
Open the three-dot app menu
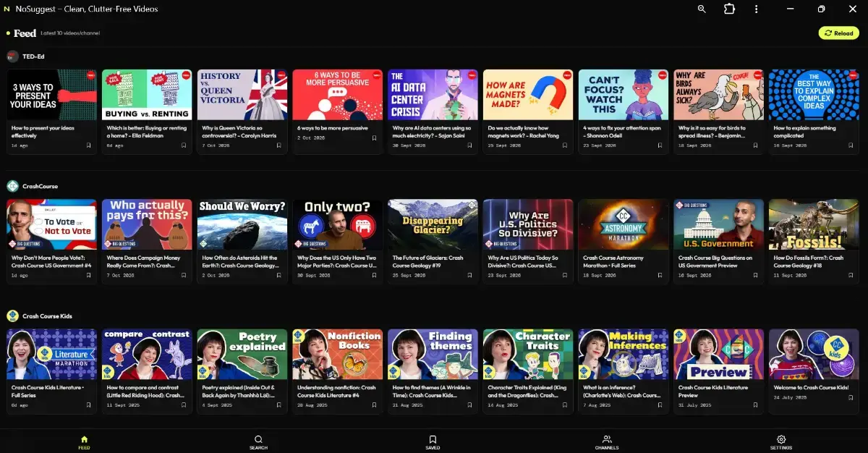pos(756,9)
